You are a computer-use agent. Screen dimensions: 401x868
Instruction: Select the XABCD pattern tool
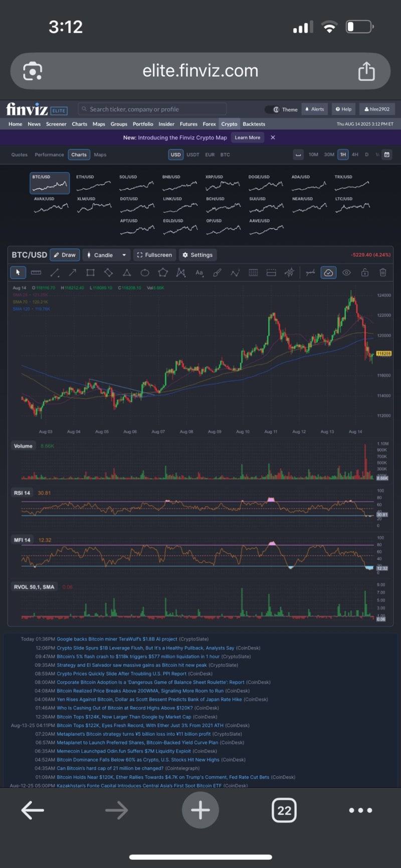181,273
